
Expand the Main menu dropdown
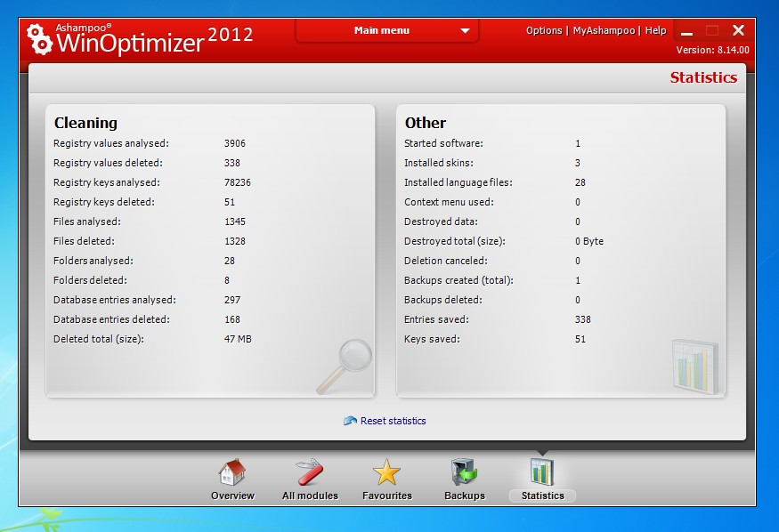pos(387,31)
